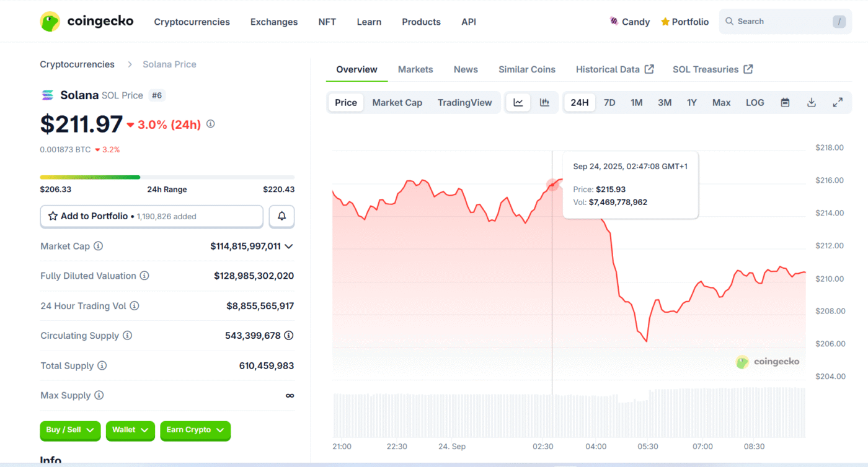Switch to line chart view icon
The image size is (868, 467).
[x=518, y=103]
